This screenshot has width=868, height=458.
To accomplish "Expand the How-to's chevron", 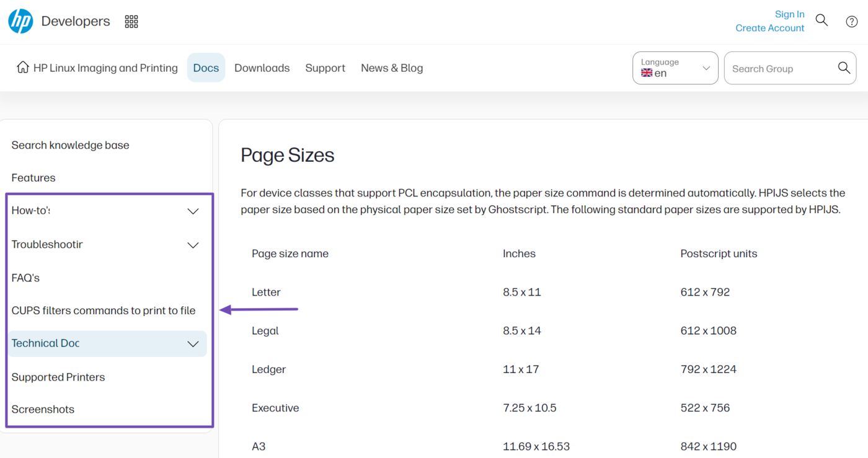I will coord(193,211).
